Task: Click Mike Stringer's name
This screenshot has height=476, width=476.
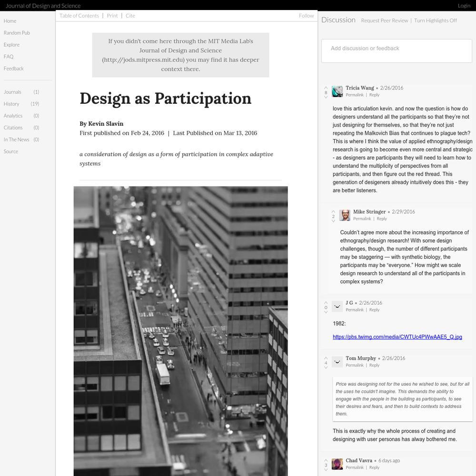Action: coord(369,212)
